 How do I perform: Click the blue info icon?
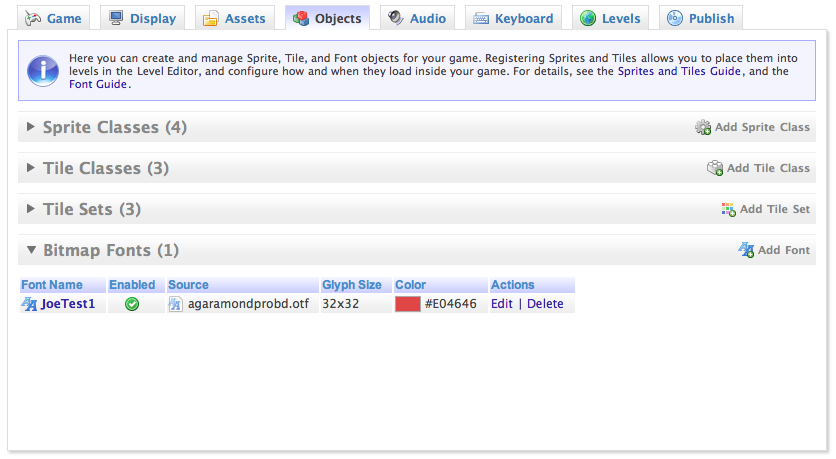click(x=42, y=70)
